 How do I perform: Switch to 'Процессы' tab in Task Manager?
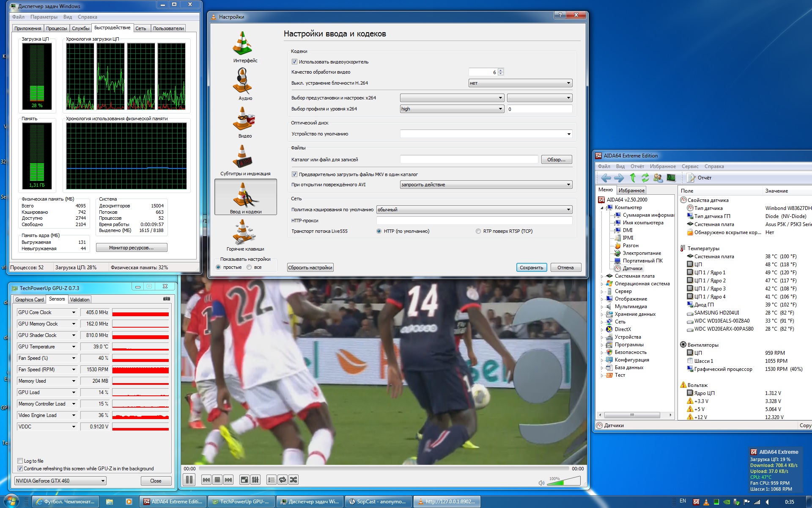tap(56, 28)
